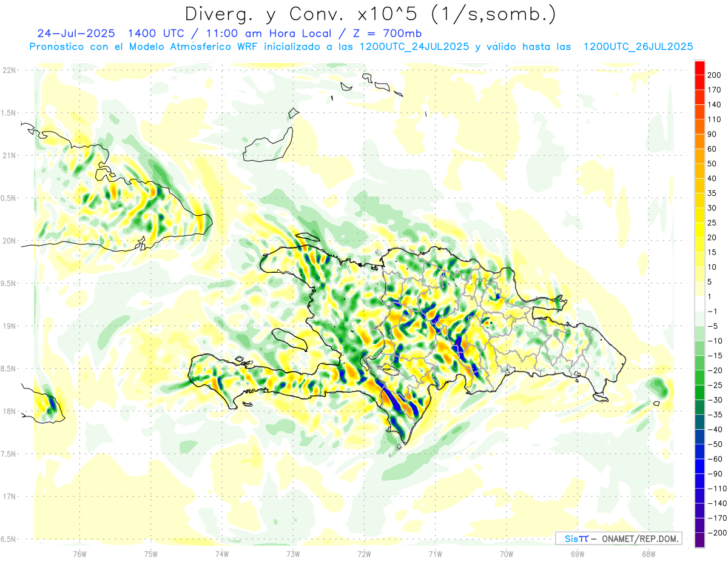Click the positive colorbar label "35"
Image resolution: width=728 pixels, height=562 pixels.
click(x=712, y=193)
